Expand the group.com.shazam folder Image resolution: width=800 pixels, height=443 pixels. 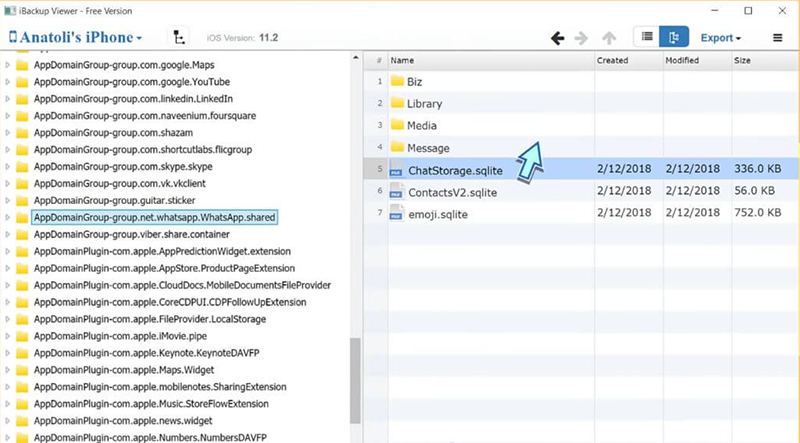pyautogui.click(x=8, y=133)
